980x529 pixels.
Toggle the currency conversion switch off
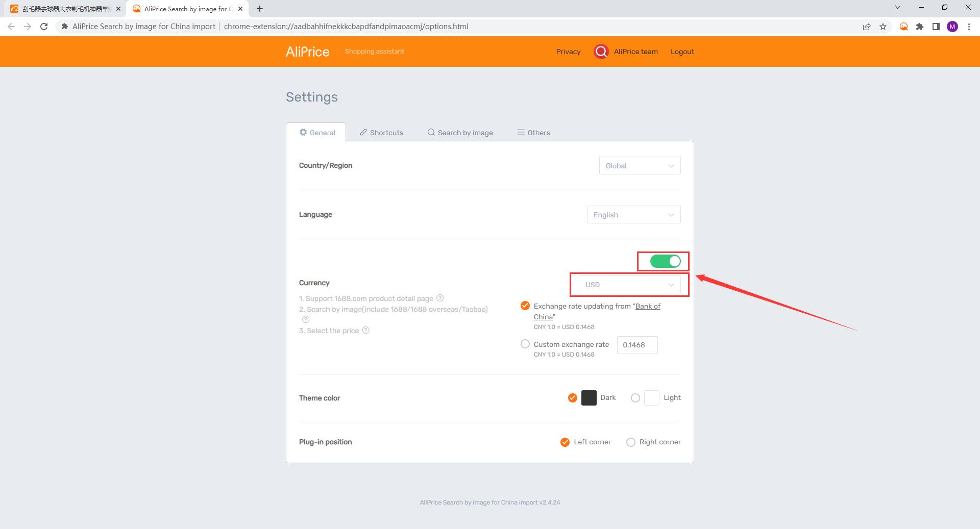click(665, 261)
